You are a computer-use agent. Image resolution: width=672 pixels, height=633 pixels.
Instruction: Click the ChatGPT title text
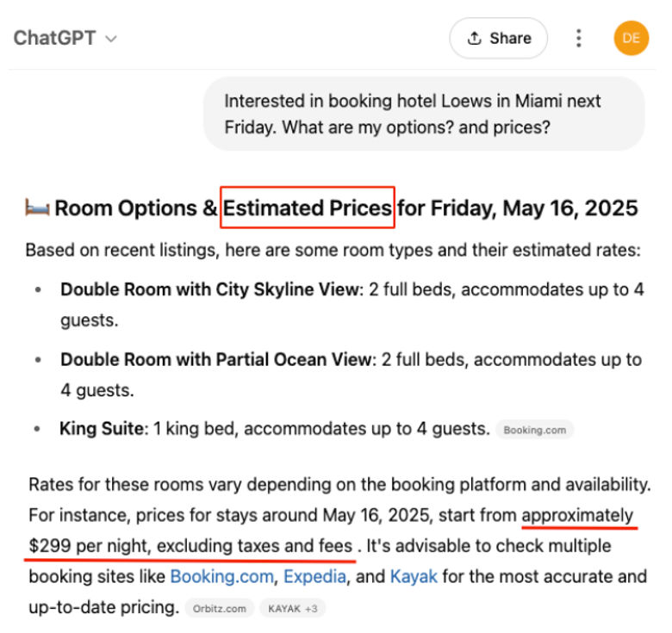pyautogui.click(x=54, y=38)
